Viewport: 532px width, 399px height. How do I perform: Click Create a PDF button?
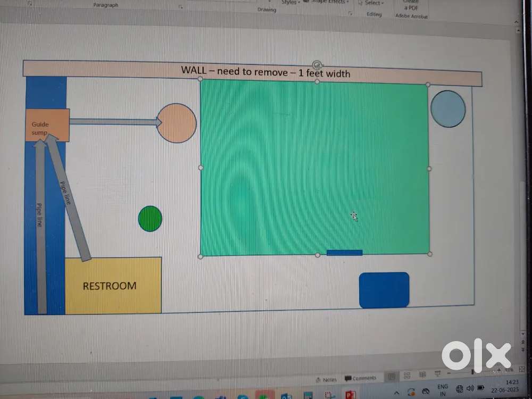coord(411,5)
